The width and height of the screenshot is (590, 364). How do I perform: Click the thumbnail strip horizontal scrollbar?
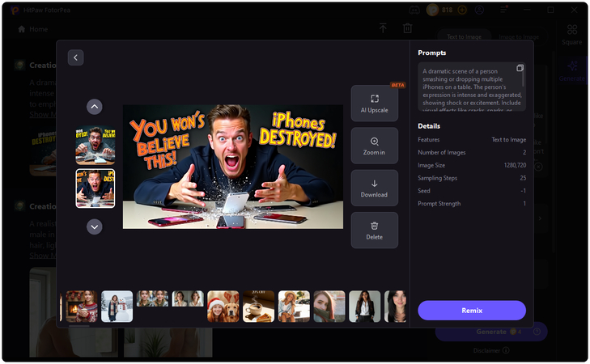tap(79, 326)
